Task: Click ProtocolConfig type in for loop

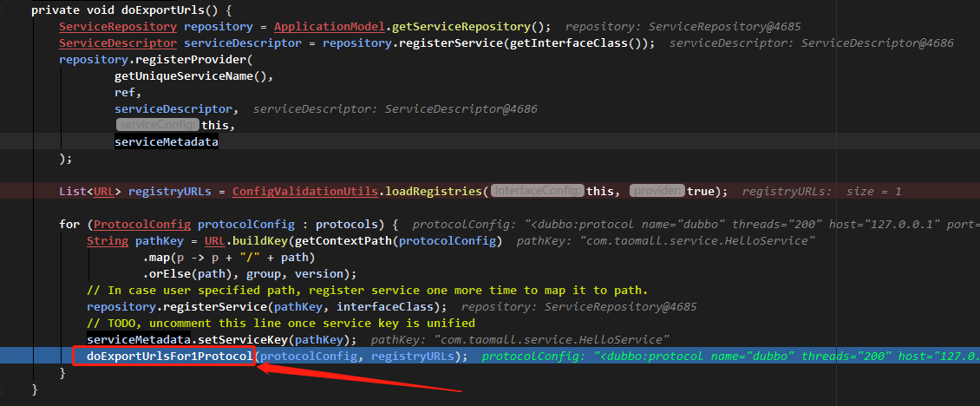Action: click(x=142, y=225)
